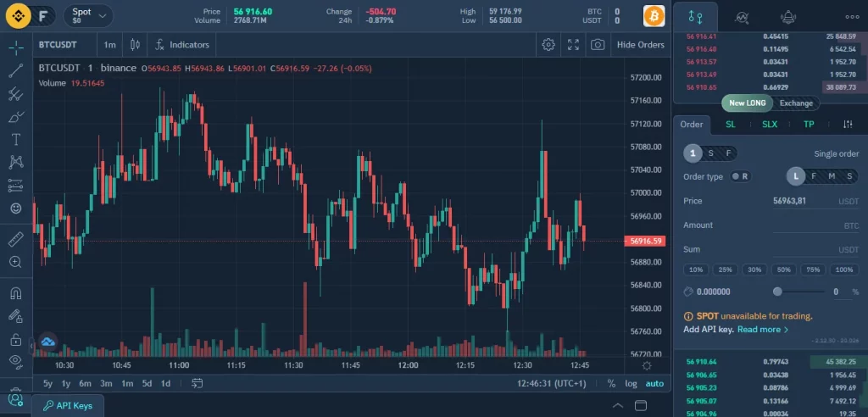
Task: Select the pitchfork drawing tool
Action: 16,93
